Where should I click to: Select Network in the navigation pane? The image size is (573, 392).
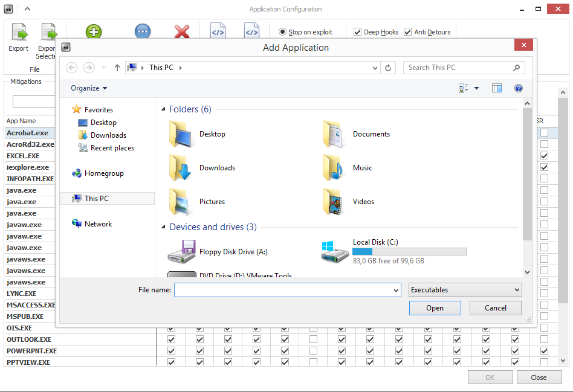tap(92, 224)
